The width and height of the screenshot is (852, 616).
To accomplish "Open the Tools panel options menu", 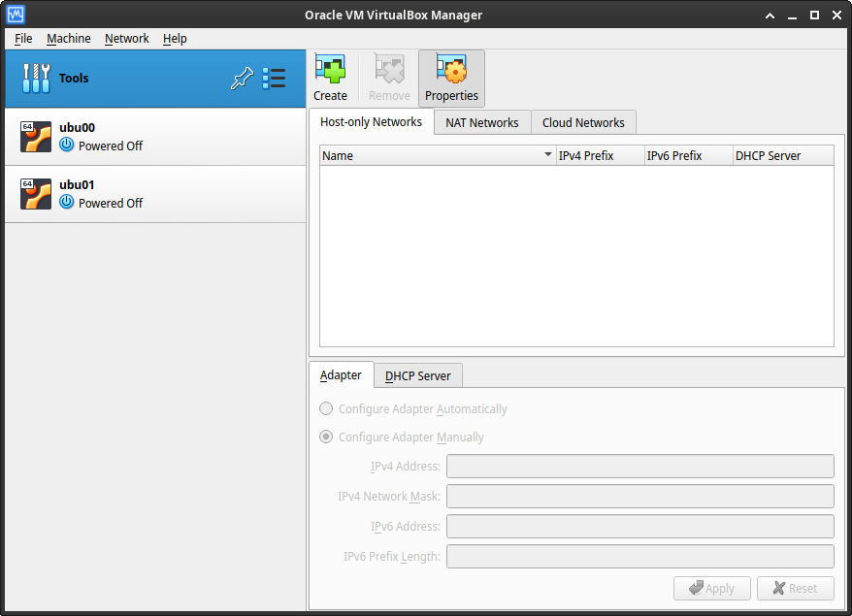I will pyautogui.click(x=274, y=79).
